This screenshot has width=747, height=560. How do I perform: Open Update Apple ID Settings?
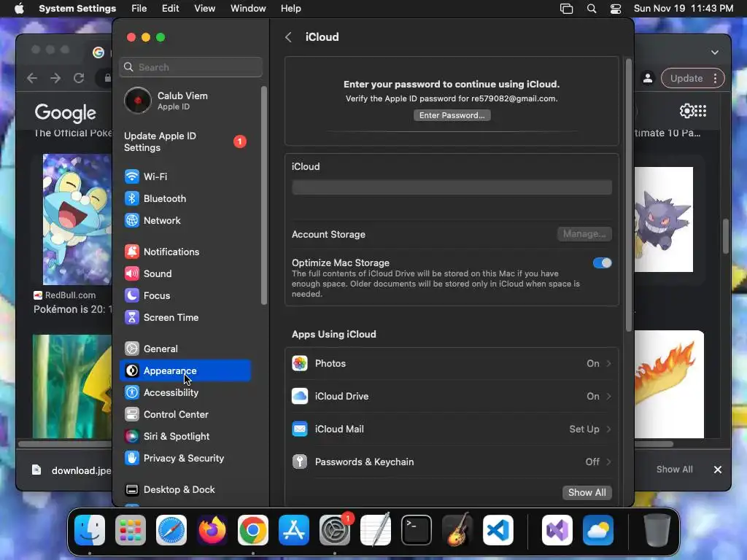click(185, 142)
